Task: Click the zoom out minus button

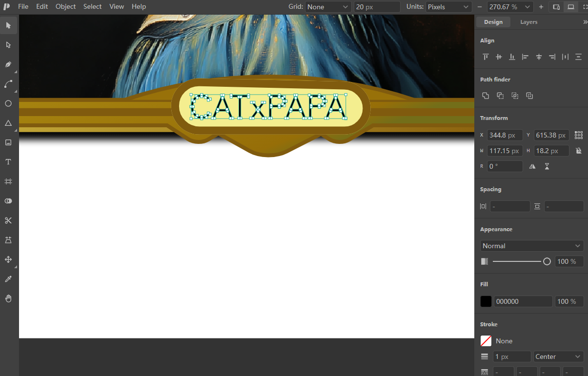Action: (x=479, y=7)
